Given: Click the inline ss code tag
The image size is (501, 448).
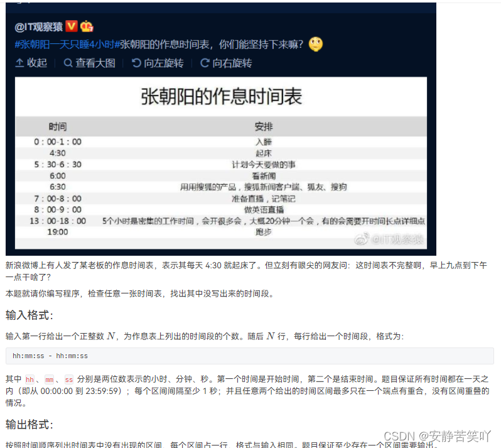Looking at the screenshot, I should click(x=68, y=380).
